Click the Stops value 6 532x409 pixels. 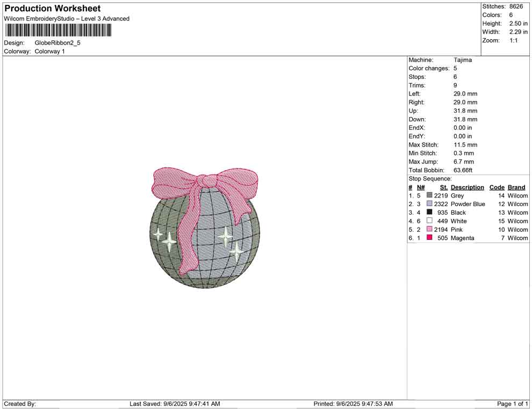455,77
